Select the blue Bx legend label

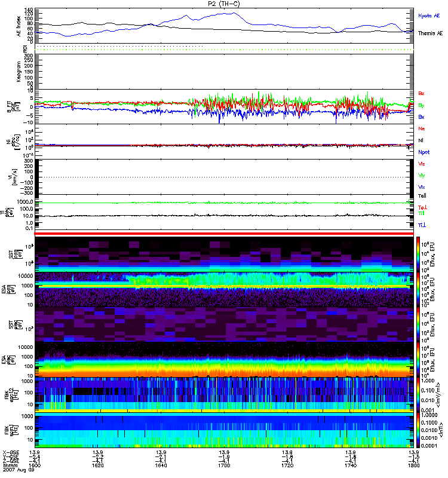[421, 117]
